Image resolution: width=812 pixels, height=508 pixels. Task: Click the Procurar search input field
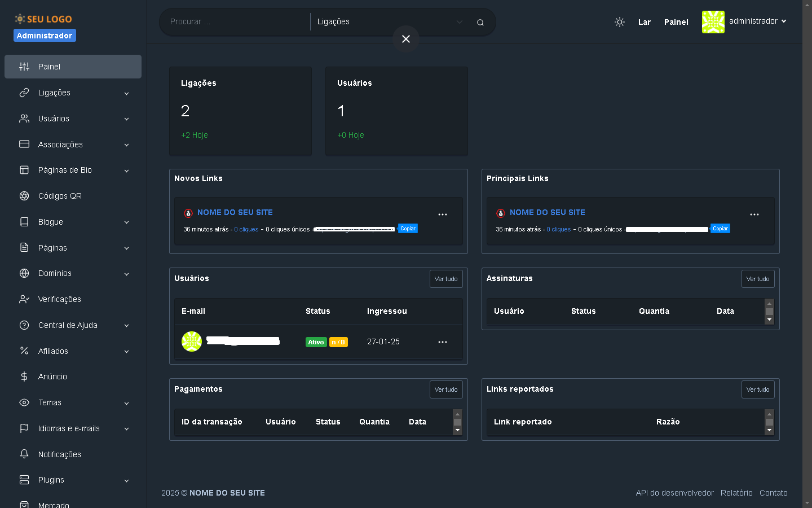coord(234,22)
